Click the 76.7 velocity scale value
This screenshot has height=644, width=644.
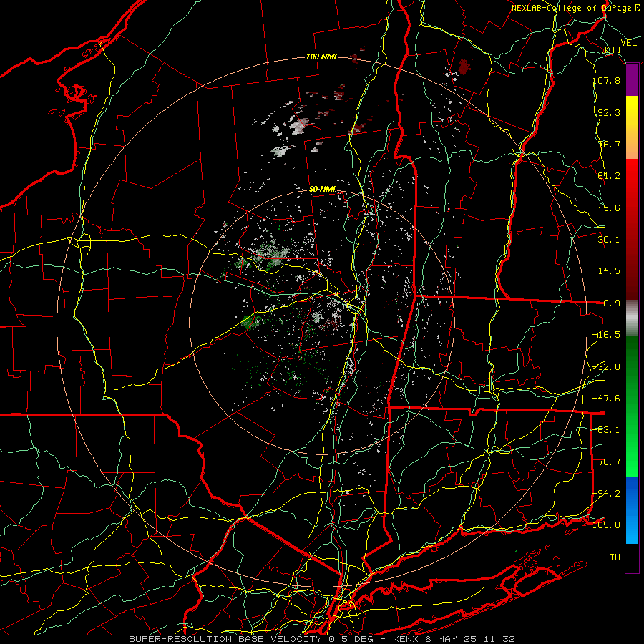609,144
